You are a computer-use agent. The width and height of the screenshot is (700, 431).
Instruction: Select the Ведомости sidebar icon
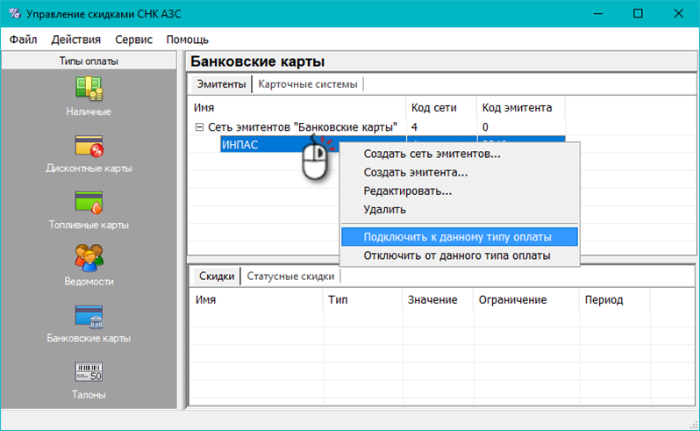coord(89,258)
